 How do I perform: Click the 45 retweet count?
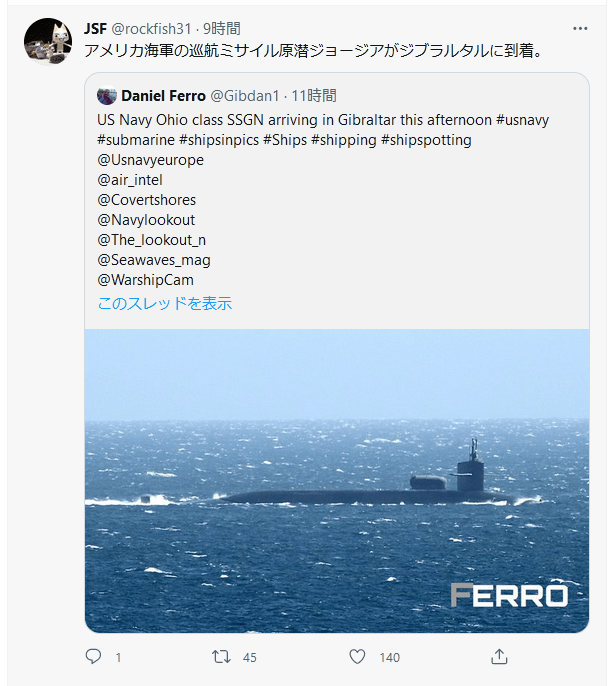(250, 657)
